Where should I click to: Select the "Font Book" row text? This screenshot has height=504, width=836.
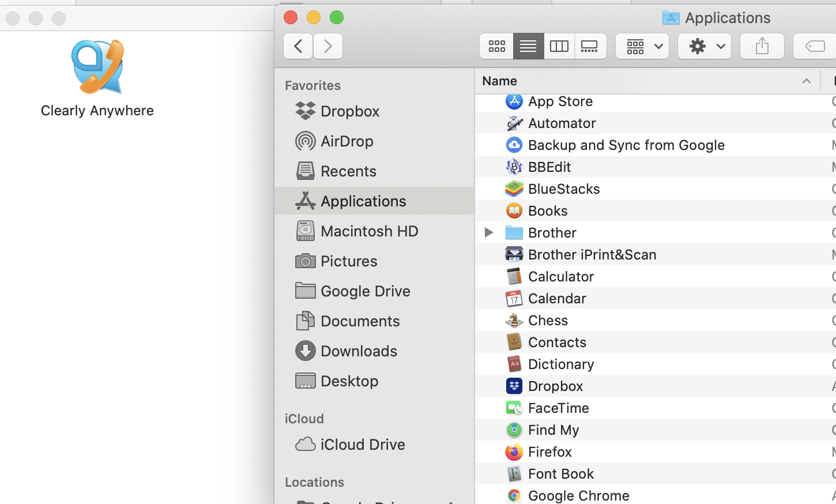[x=561, y=474]
